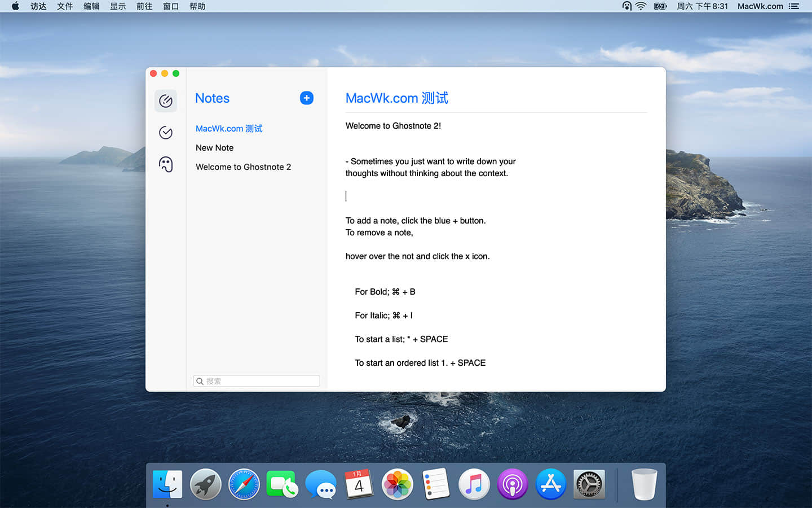Select the Welcome to Ghostnote 2 note
Viewport: 812px width, 508px height.
243,167
